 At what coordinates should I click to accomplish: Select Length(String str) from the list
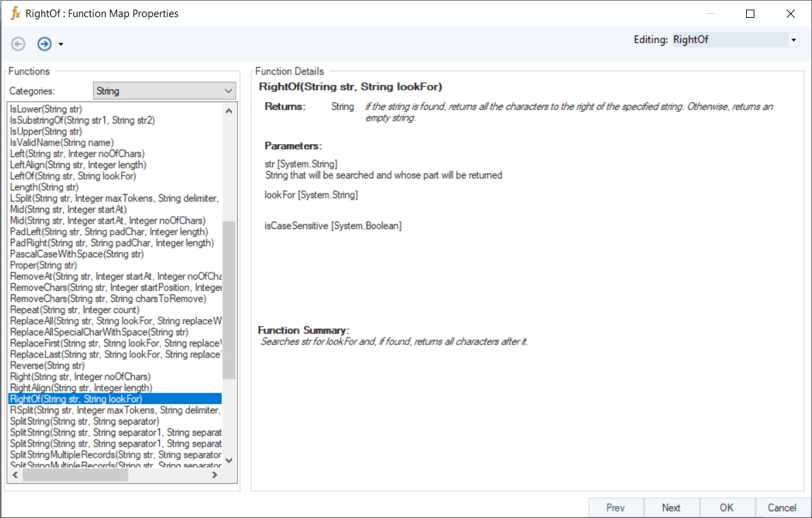[x=45, y=187]
